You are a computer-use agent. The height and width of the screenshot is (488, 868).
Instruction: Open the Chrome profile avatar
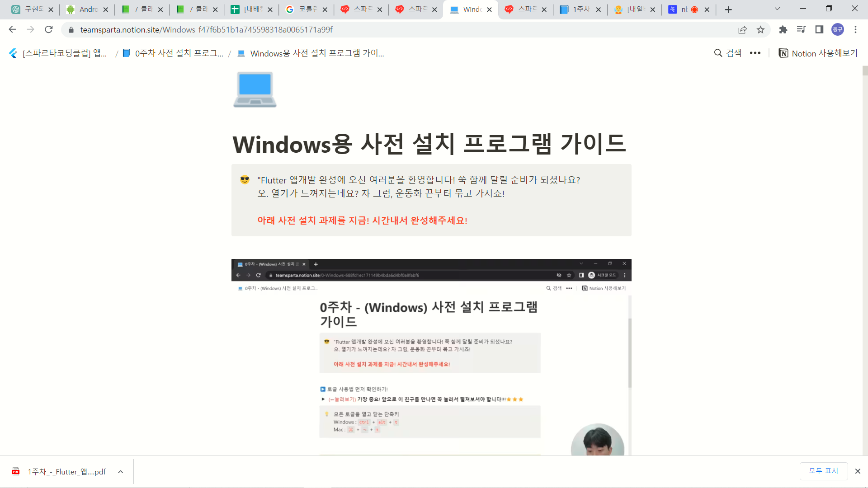838,29
